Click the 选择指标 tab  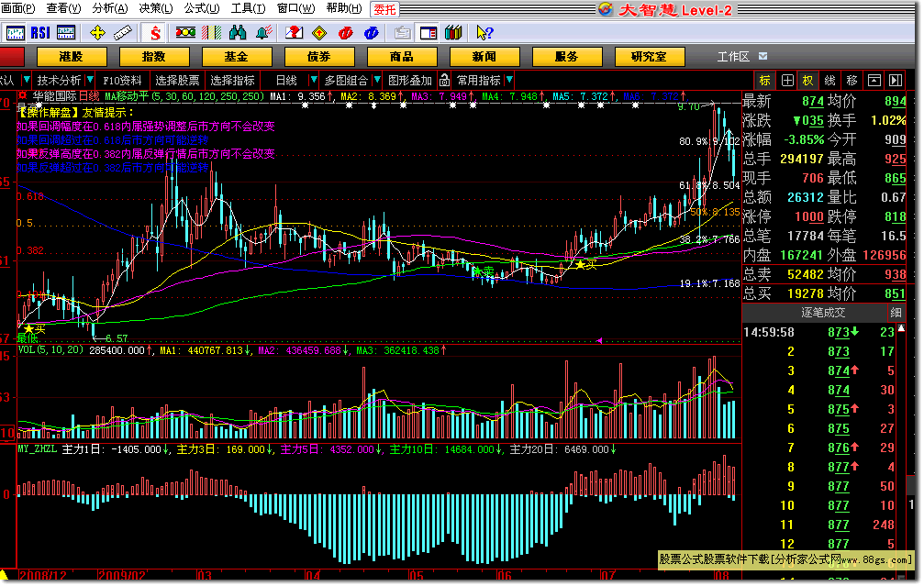coord(233,80)
